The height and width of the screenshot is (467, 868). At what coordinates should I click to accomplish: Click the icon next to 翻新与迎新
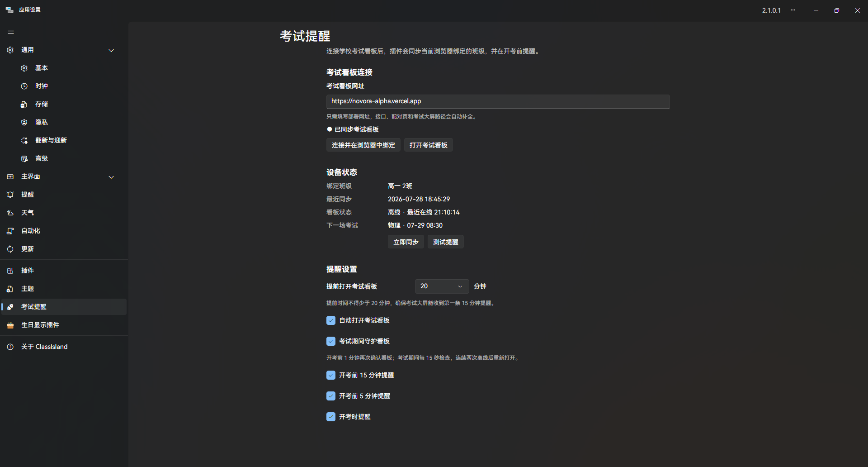pyautogui.click(x=24, y=140)
